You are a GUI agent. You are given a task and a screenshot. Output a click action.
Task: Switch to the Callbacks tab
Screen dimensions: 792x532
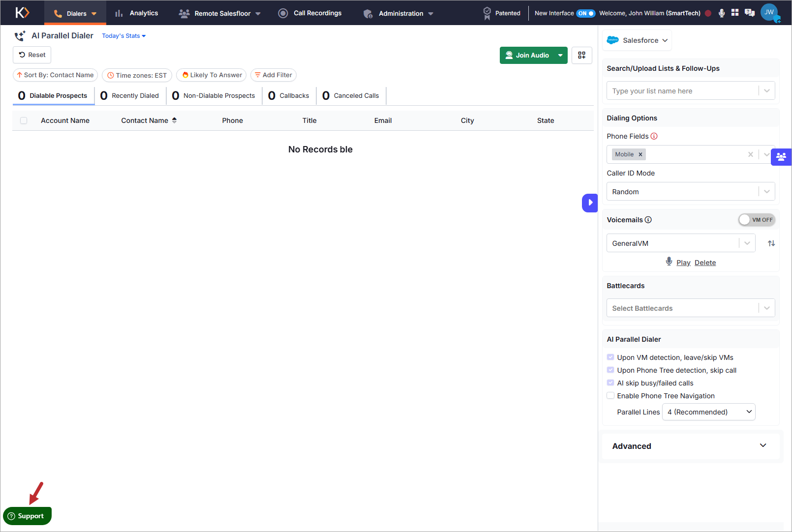click(x=289, y=96)
